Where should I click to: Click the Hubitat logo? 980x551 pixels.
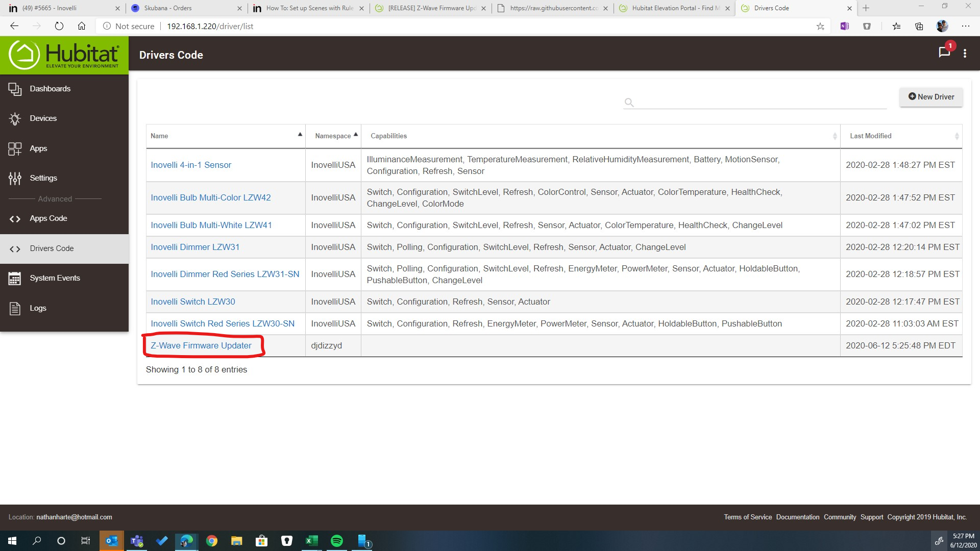[64, 55]
